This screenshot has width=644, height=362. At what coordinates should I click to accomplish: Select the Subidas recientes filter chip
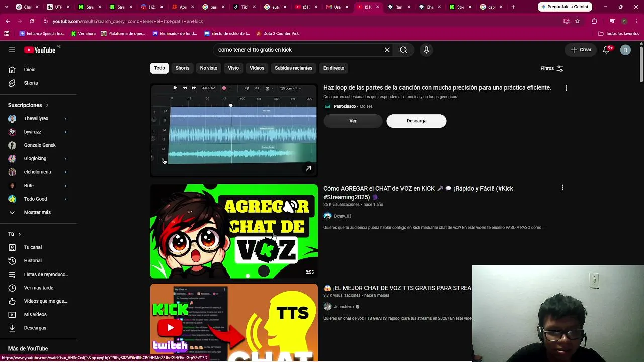[293, 68]
